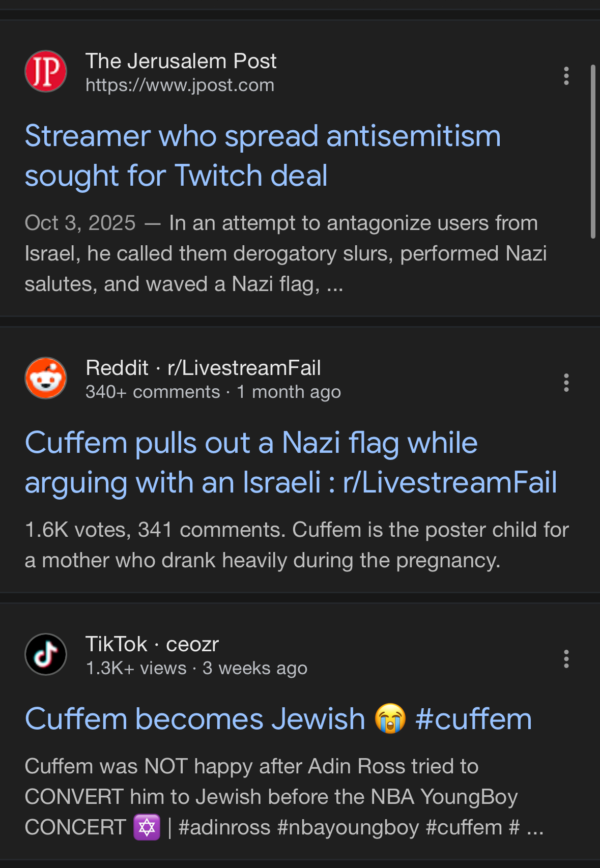600x868 pixels.
Task: Click the Jerusalem Post JP logo icon
Action: click(x=46, y=71)
